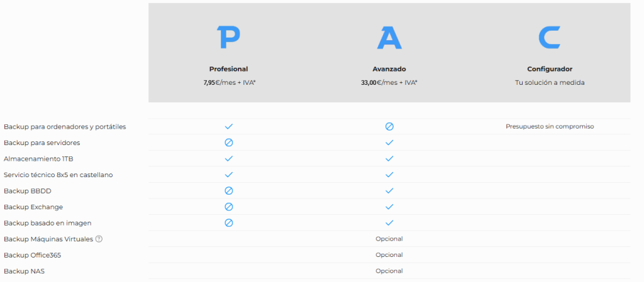Click Avanzado checkmark for Backup para servidores
The width and height of the screenshot is (644, 282).
point(389,143)
